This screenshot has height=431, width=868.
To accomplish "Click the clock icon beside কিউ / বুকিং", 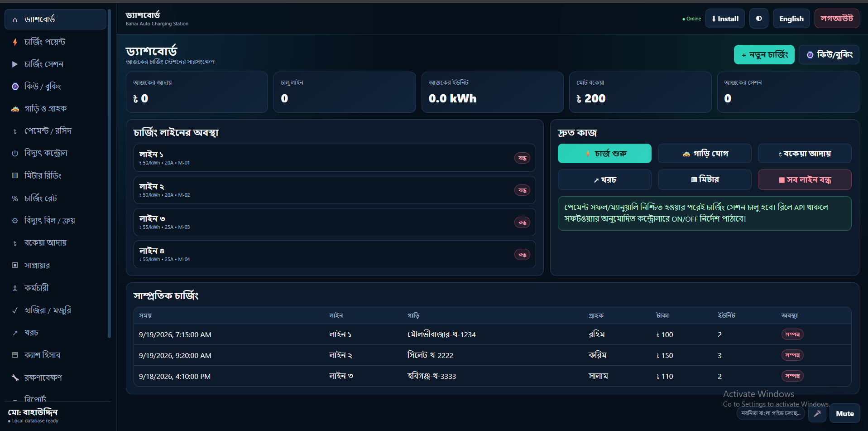I will tap(15, 87).
